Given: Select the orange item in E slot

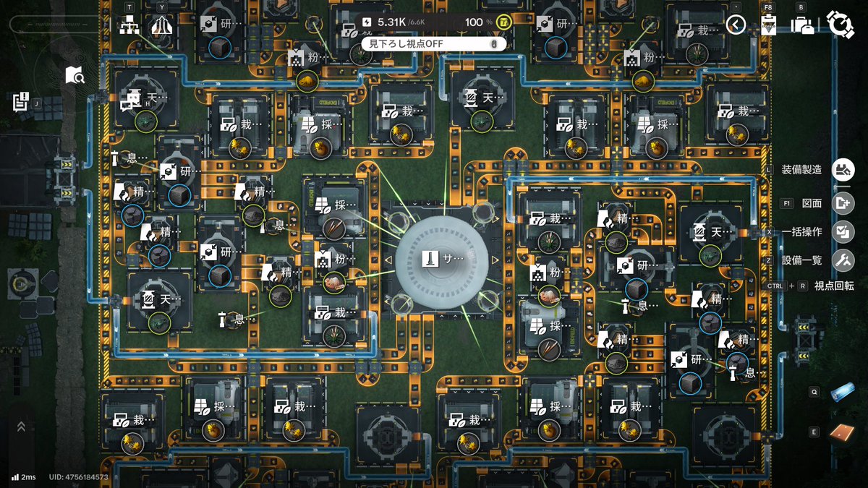Looking at the screenshot, I should [x=842, y=432].
